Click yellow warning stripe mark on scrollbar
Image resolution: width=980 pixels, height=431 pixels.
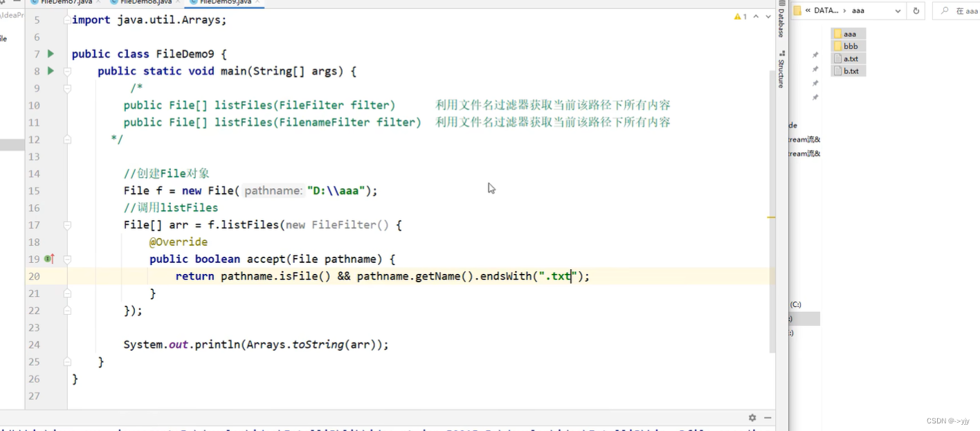pos(770,217)
